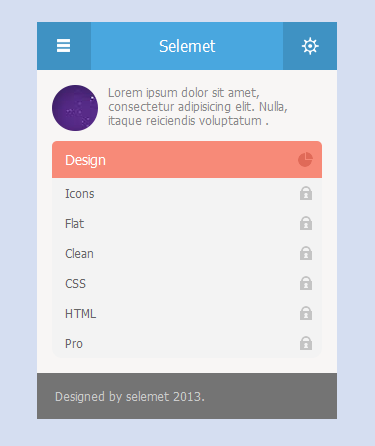Click the lock icon beside HTML
The image size is (375, 446).
pyautogui.click(x=306, y=313)
